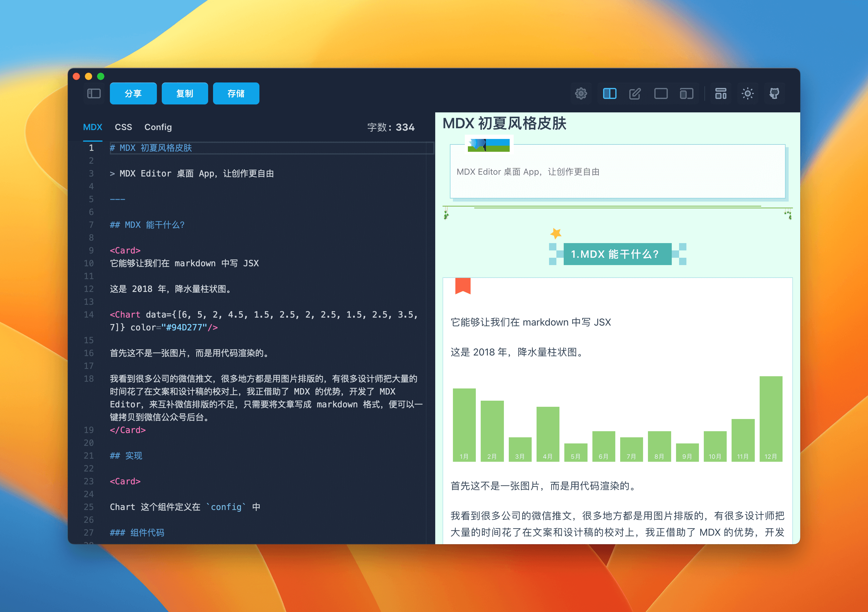Click the 12月 bar in chart
Screen dimensions: 868x612
[x=771, y=419]
